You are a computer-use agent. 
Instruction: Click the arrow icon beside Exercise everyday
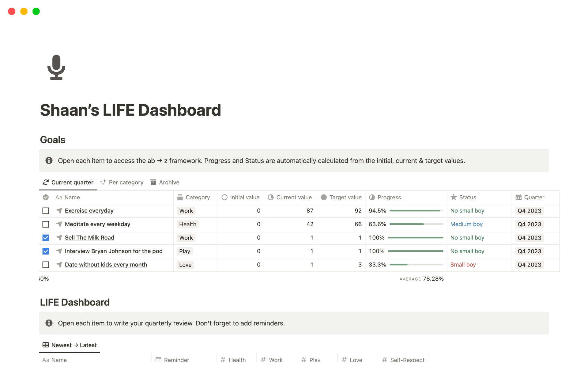point(59,211)
